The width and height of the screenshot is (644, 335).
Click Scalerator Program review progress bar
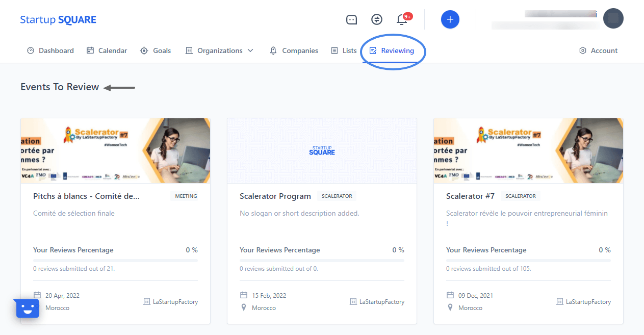tap(322, 261)
